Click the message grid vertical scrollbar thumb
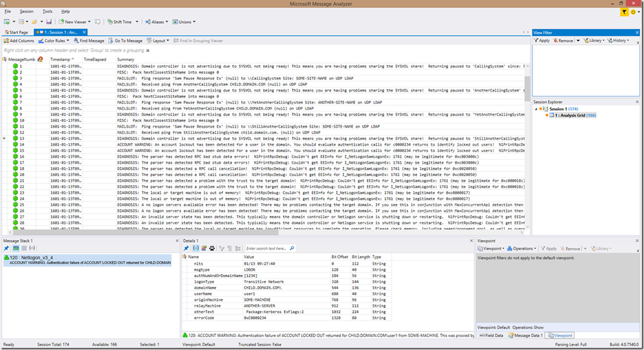The width and height of the screenshot is (644, 350). tap(527, 88)
